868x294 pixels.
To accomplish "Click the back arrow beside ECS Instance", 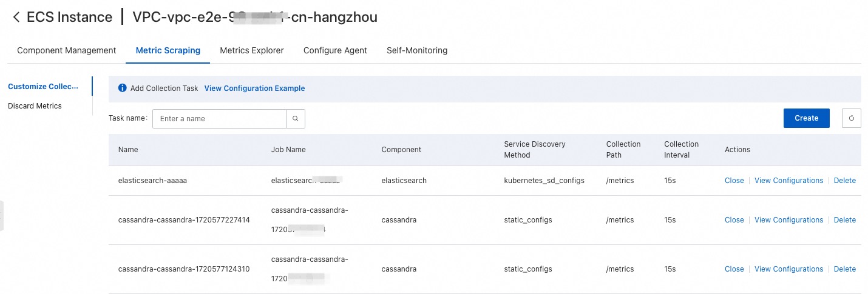I will coord(16,18).
